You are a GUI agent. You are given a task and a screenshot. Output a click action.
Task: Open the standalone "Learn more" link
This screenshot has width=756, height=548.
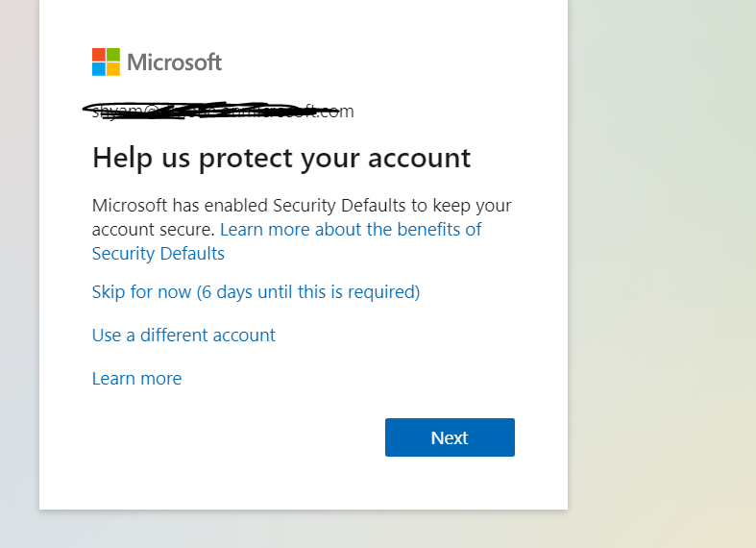pos(136,379)
